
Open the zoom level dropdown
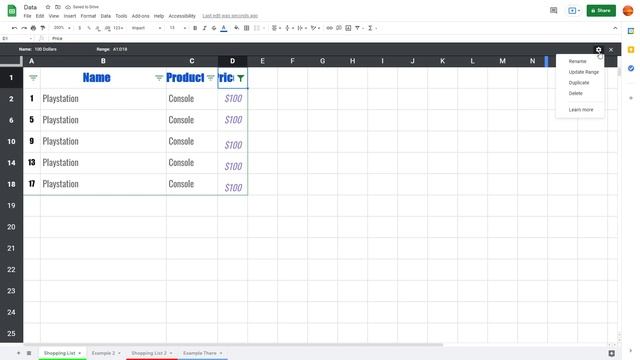[62, 28]
